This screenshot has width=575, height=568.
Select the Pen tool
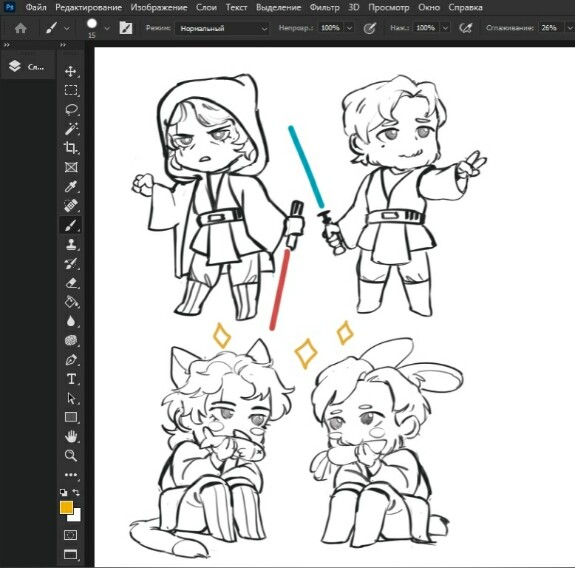71,360
